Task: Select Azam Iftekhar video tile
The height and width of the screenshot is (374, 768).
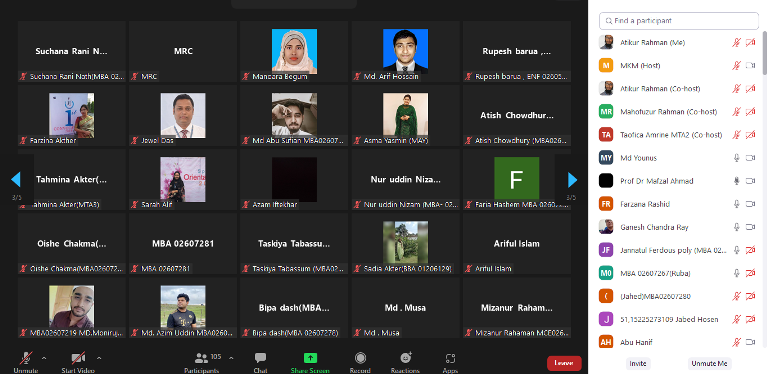Action: tap(294, 180)
